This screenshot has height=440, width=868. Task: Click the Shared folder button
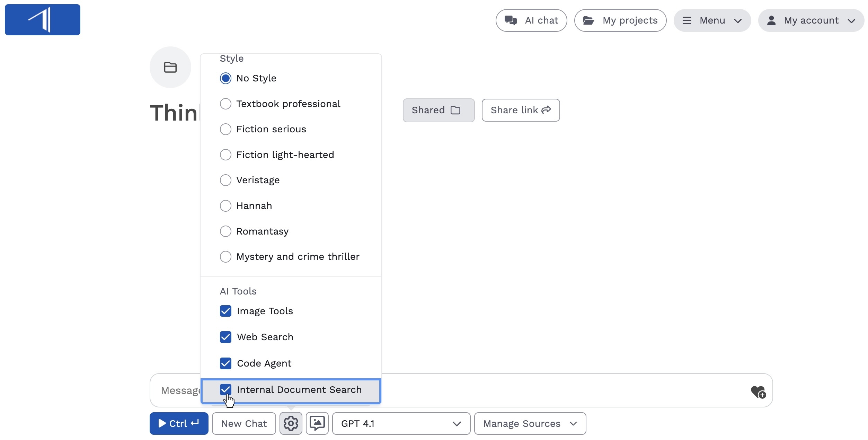(x=439, y=110)
